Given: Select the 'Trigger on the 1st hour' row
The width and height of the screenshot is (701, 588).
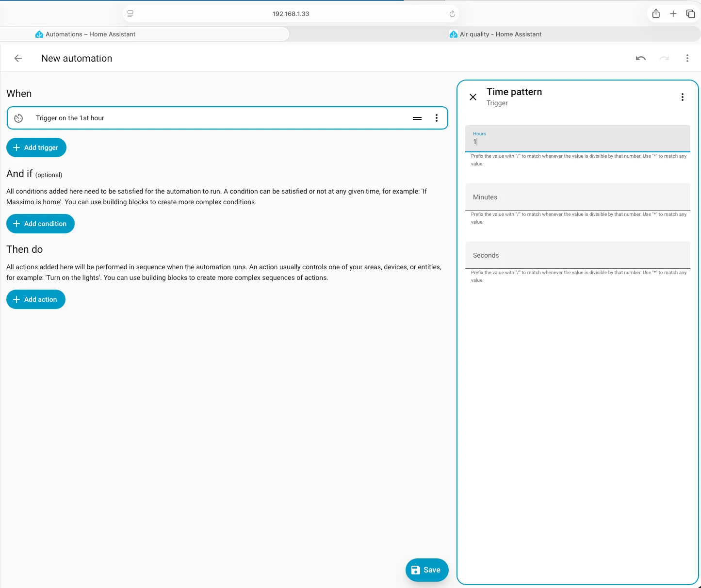Looking at the screenshot, I should 227,118.
